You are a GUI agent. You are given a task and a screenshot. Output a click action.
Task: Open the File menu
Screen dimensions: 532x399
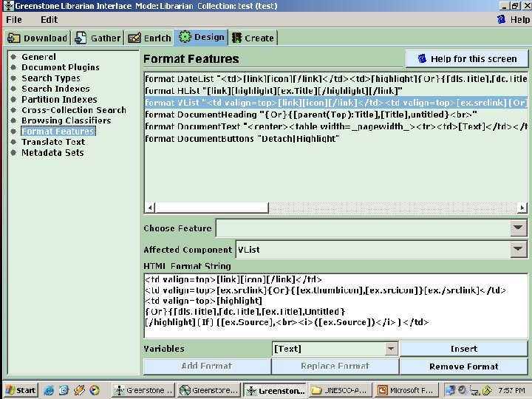tap(14, 20)
